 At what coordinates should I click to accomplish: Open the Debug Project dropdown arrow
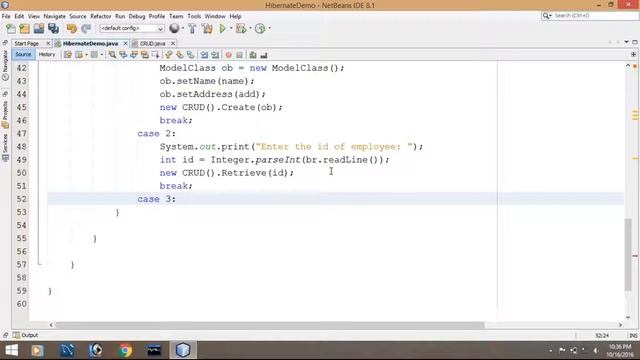point(250,29)
